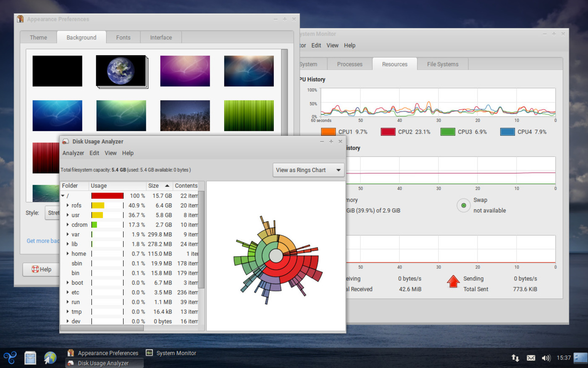The width and height of the screenshot is (588, 368).
Task: Click the red Sending arrow icon
Action: point(453,281)
